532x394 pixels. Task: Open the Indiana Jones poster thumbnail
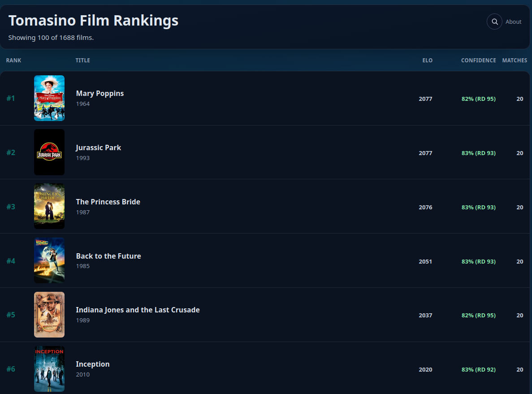[x=49, y=315]
